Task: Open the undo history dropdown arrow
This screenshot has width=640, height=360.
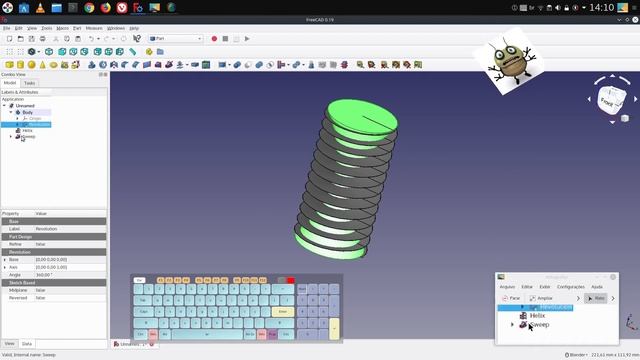Action: tap(98, 39)
